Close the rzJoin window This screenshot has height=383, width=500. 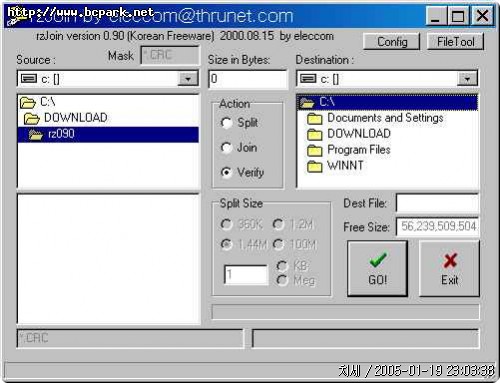pos(482,16)
